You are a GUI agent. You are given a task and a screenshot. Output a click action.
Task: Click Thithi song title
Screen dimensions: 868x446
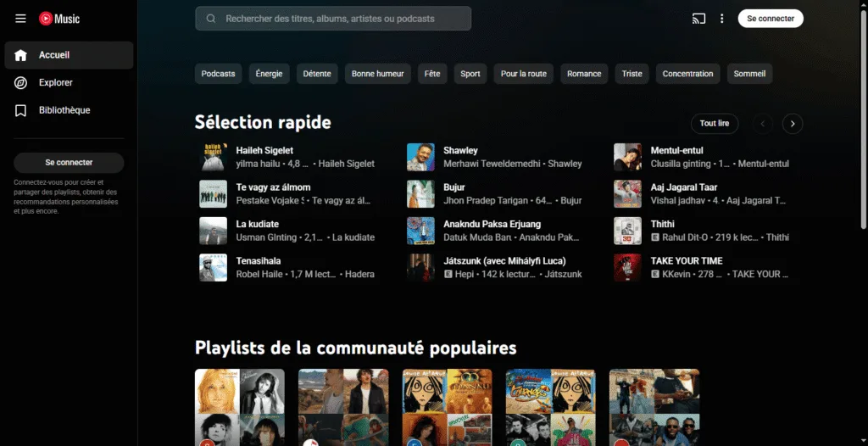663,225
